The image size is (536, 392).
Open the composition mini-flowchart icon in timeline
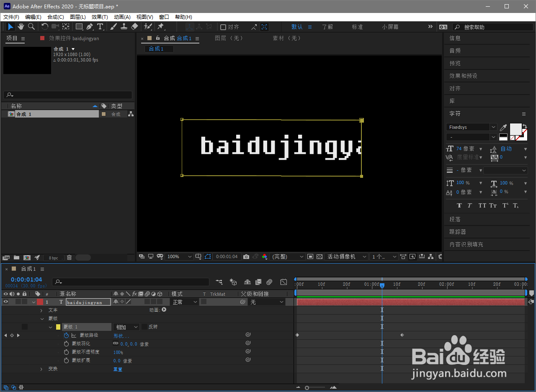click(x=219, y=282)
